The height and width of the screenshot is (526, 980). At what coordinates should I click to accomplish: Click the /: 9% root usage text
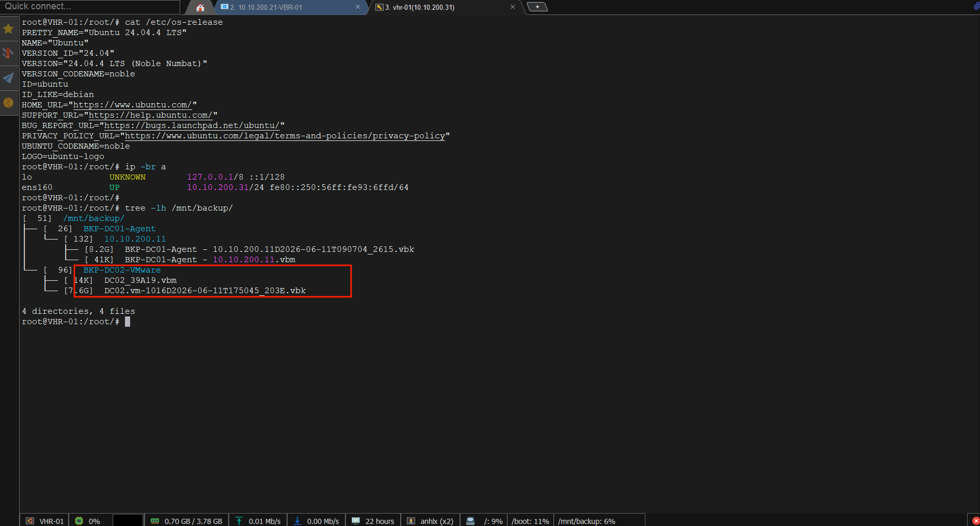[494, 521]
